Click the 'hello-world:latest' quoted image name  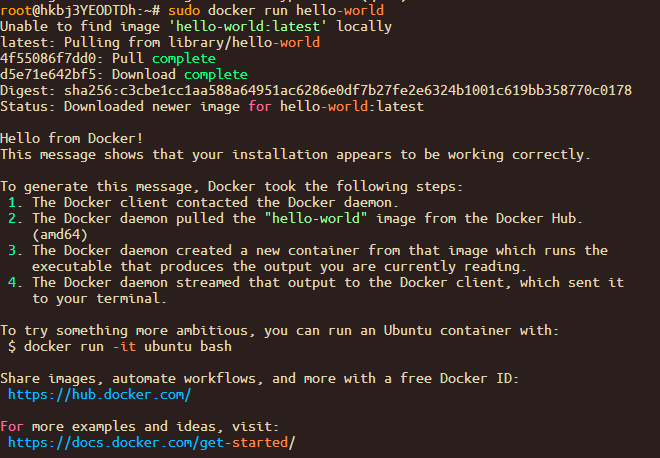tap(248, 26)
